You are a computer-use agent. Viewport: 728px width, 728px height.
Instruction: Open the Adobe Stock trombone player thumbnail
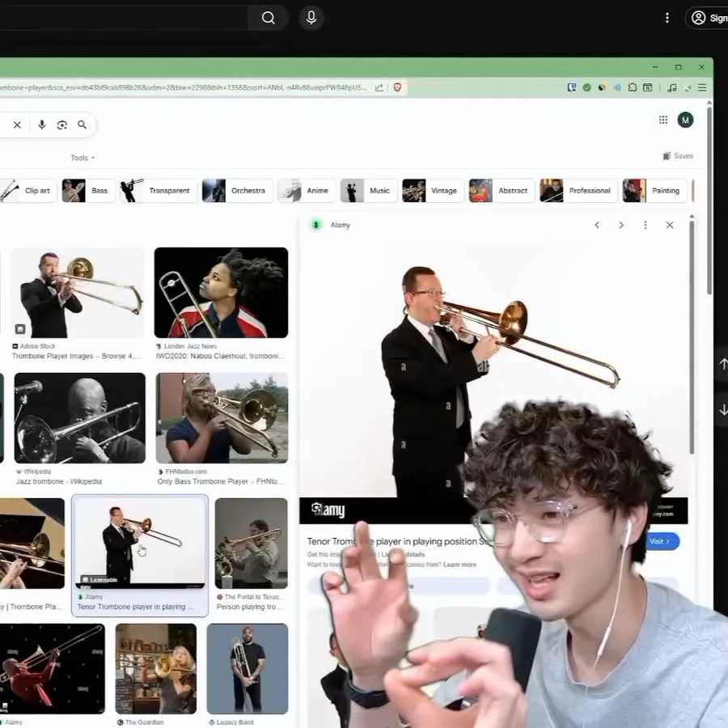click(x=77, y=293)
